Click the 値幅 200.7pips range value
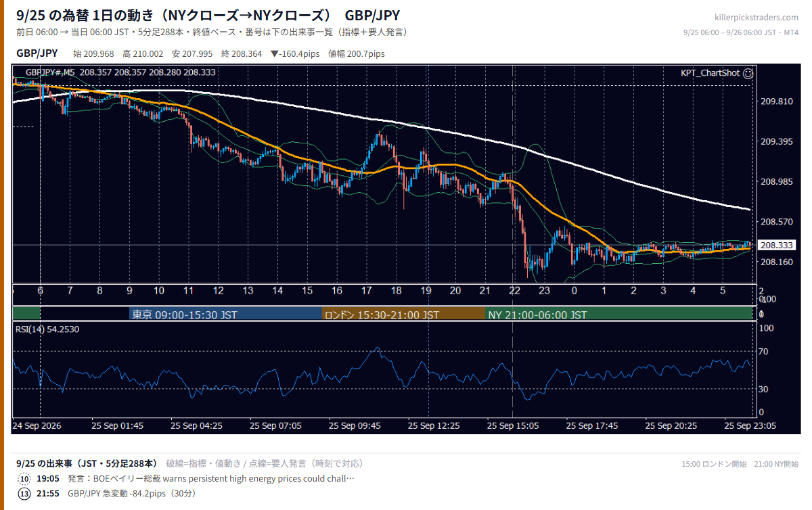The height and width of the screenshot is (510, 812). click(x=357, y=54)
